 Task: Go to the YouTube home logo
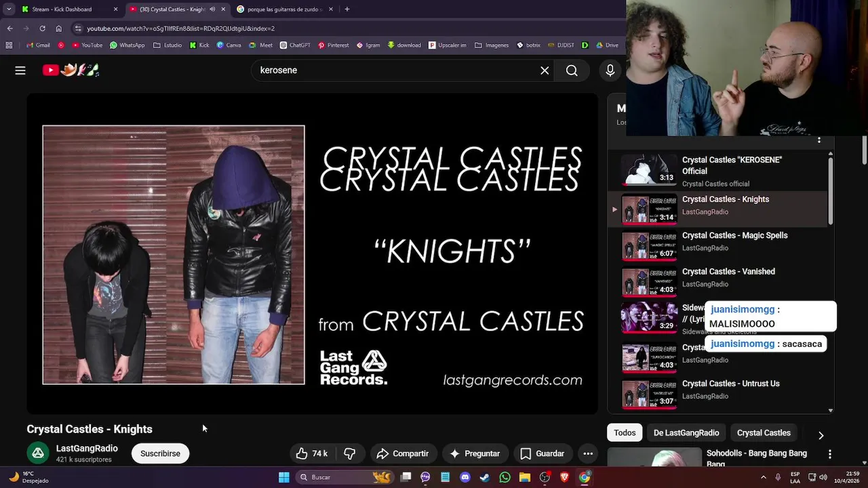pos(71,70)
